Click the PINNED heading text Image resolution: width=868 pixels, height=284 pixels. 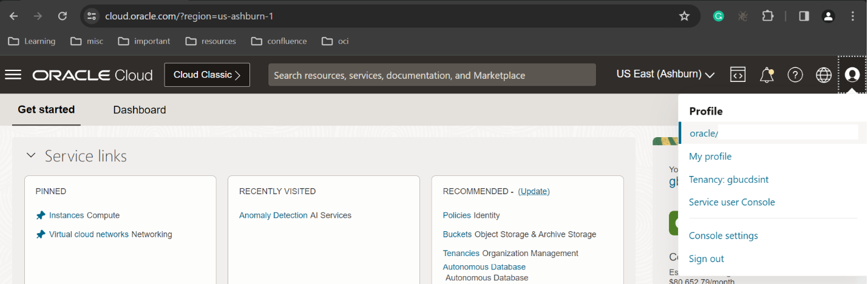coord(51,191)
